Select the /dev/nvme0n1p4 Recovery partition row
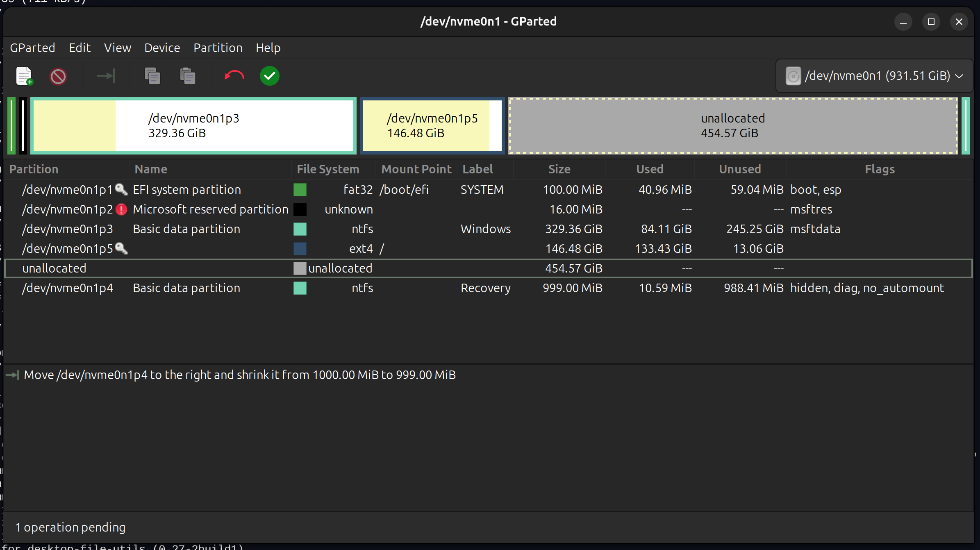The height and width of the screenshot is (550, 980). click(x=488, y=288)
